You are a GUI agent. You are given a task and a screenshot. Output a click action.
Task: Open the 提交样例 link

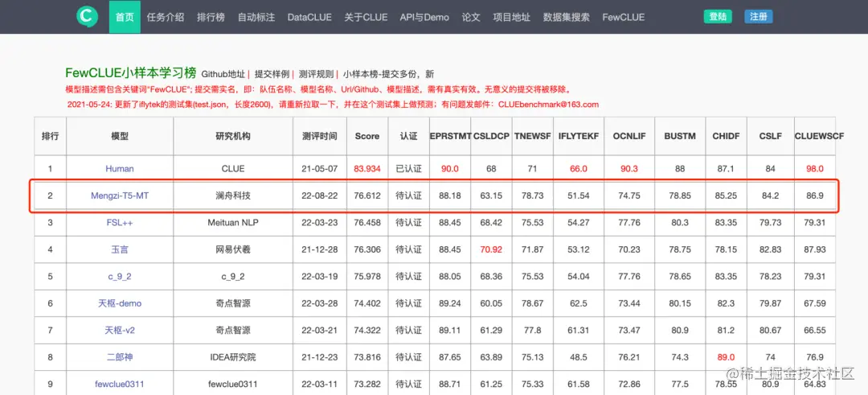(272, 74)
